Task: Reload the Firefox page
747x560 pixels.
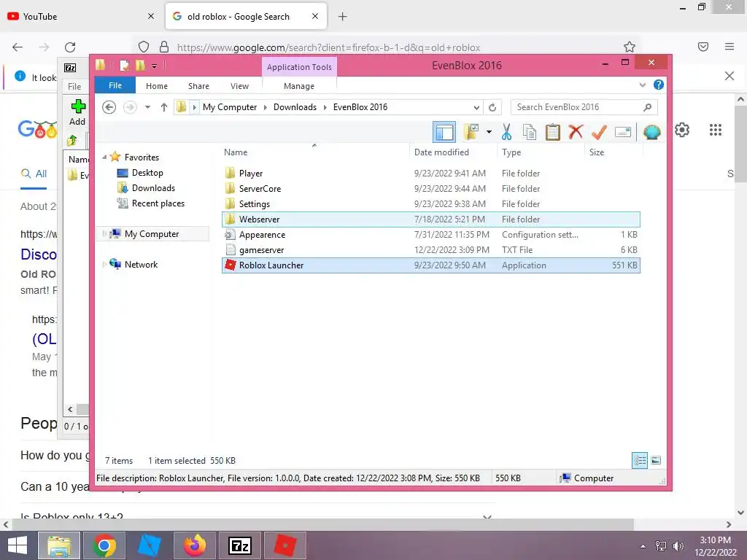Action: coord(70,47)
